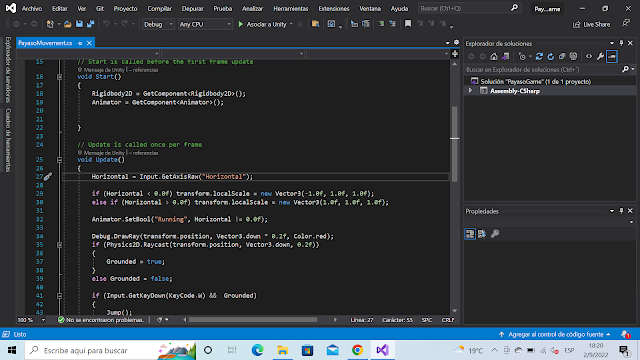Open the Git menu

tap(100, 9)
